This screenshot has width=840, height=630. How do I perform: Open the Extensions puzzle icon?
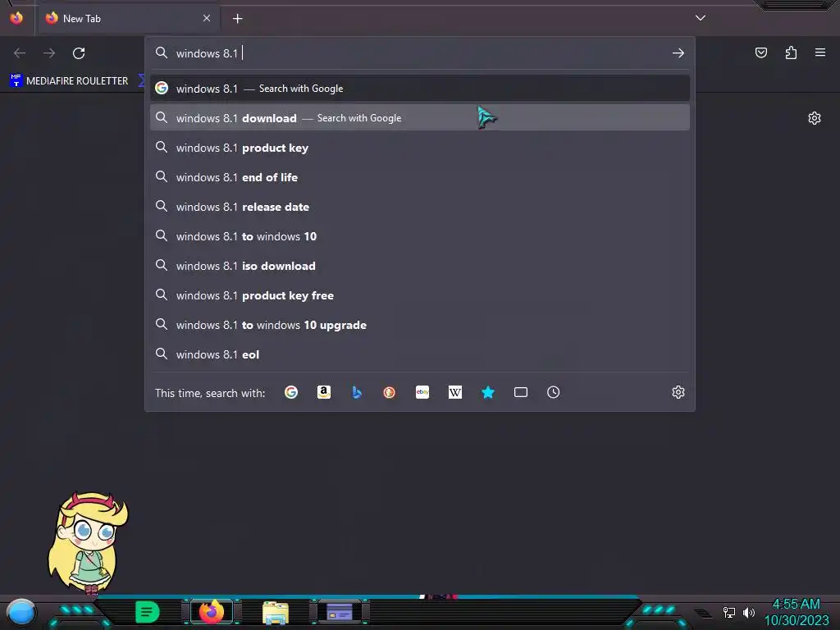tap(791, 52)
